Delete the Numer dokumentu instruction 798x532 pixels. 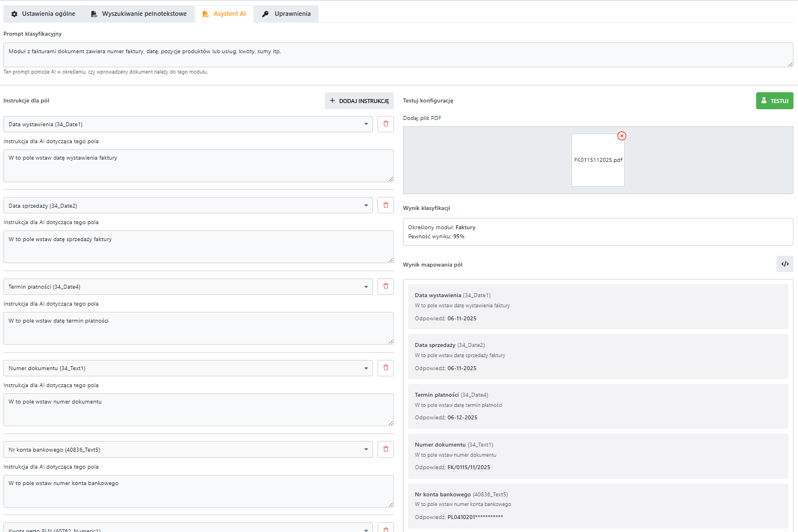pyautogui.click(x=386, y=368)
